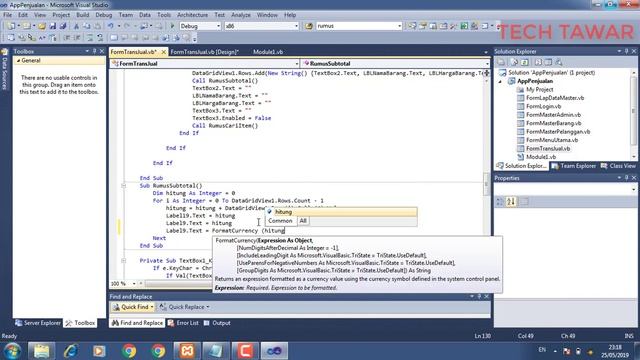Image resolution: width=640 pixels, height=360 pixels.
Task: Open the Debug menu
Action: 104,15
